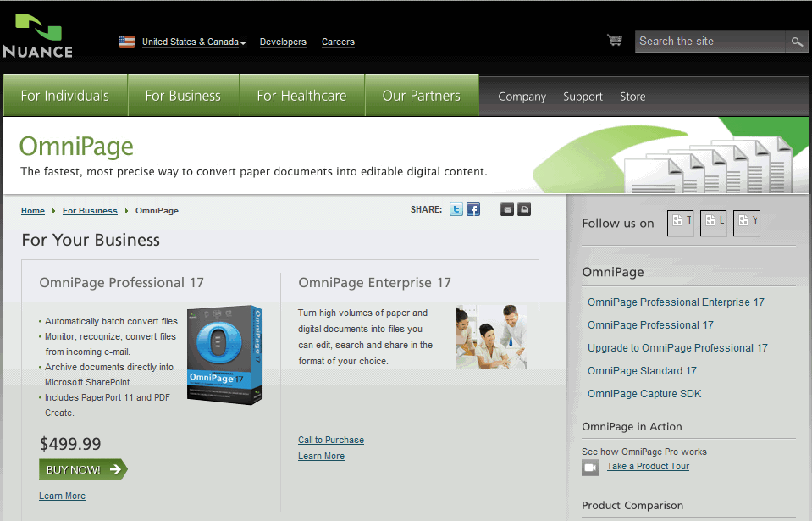Click the BUY NOW! button
812x521 pixels.
pyautogui.click(x=83, y=469)
